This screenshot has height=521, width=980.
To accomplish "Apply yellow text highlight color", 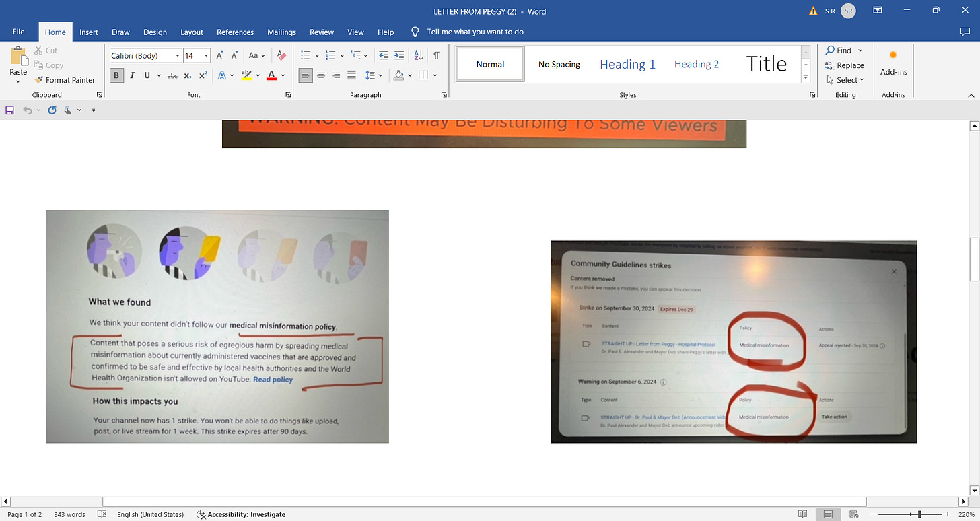I will pos(246,75).
